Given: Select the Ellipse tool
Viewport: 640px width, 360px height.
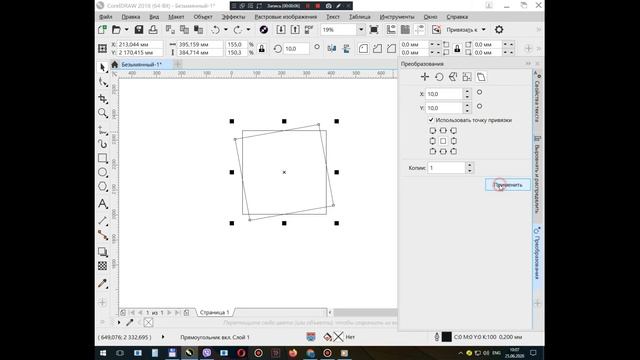Looking at the screenshot, I should (x=102, y=172).
